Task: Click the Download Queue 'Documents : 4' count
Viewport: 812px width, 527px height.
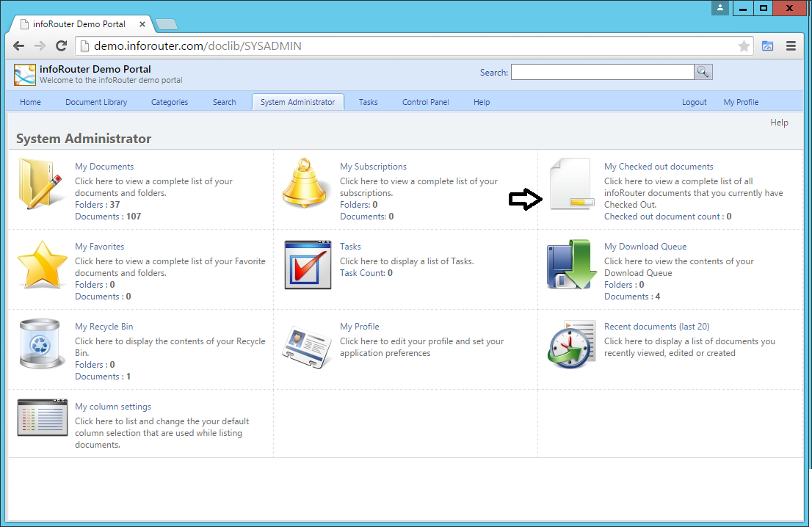Action: pyautogui.click(x=632, y=296)
